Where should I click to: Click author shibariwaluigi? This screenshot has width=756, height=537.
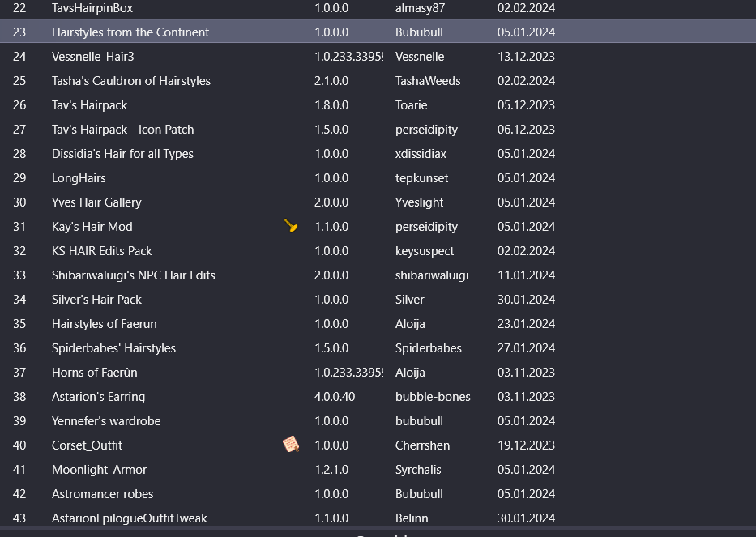tap(432, 275)
